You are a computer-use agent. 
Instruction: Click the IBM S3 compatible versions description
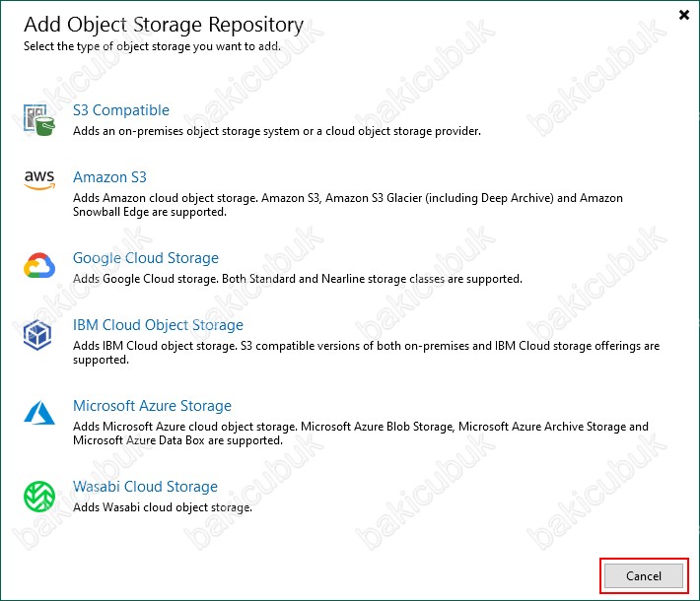(366, 353)
